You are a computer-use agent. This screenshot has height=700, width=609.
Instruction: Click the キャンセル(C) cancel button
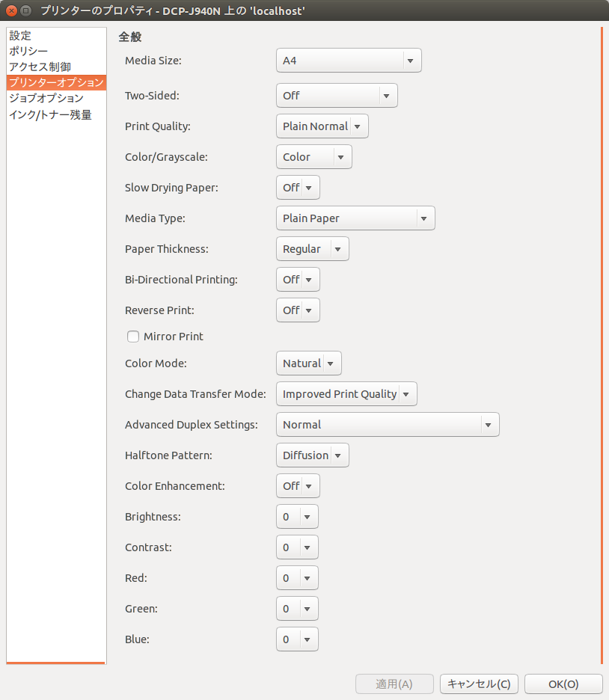pos(479,684)
